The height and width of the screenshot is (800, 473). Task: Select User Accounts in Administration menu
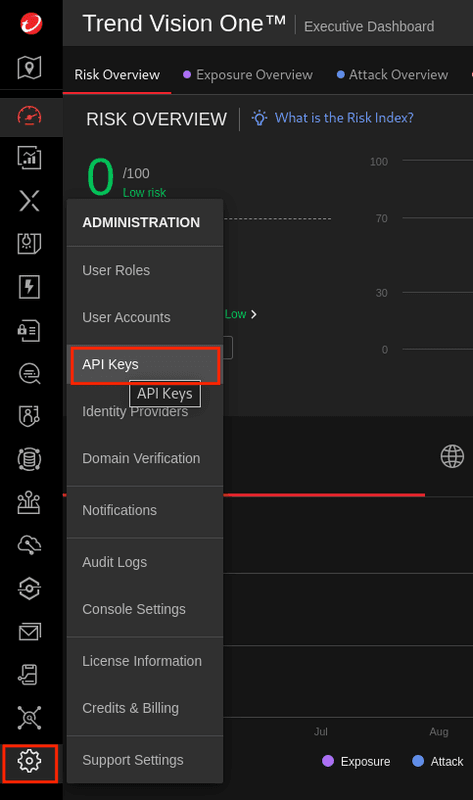click(145, 317)
